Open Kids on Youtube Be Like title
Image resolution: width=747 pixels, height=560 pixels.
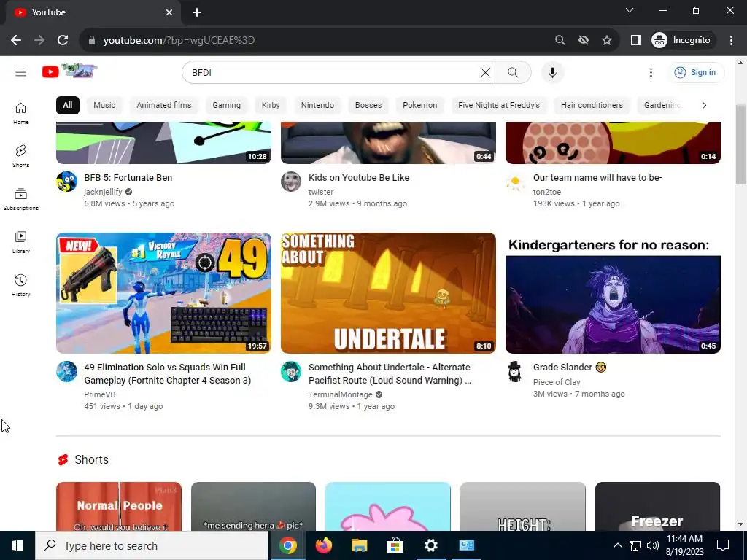359,178
